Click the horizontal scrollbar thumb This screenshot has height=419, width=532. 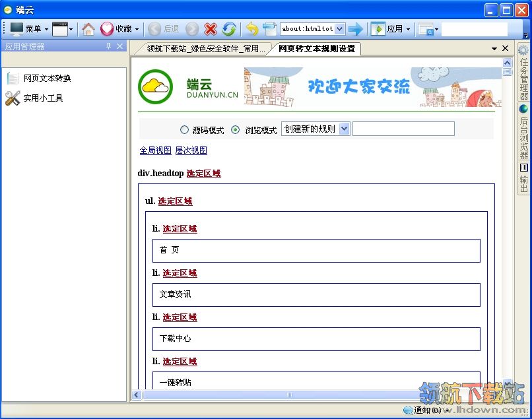[x=289, y=395]
